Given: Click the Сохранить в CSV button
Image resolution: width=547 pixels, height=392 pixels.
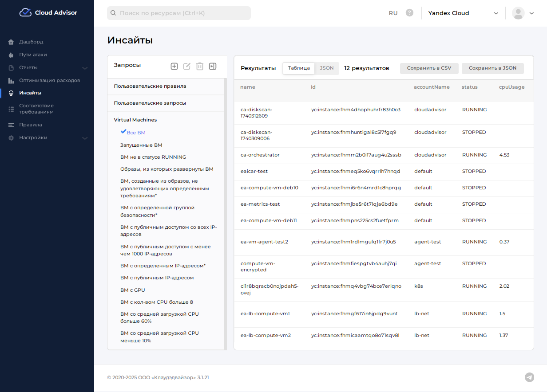Looking at the screenshot, I should coord(429,68).
